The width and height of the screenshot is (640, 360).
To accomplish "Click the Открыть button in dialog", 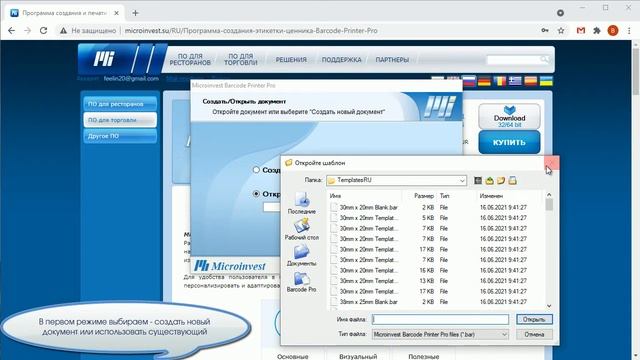I will click(534, 319).
